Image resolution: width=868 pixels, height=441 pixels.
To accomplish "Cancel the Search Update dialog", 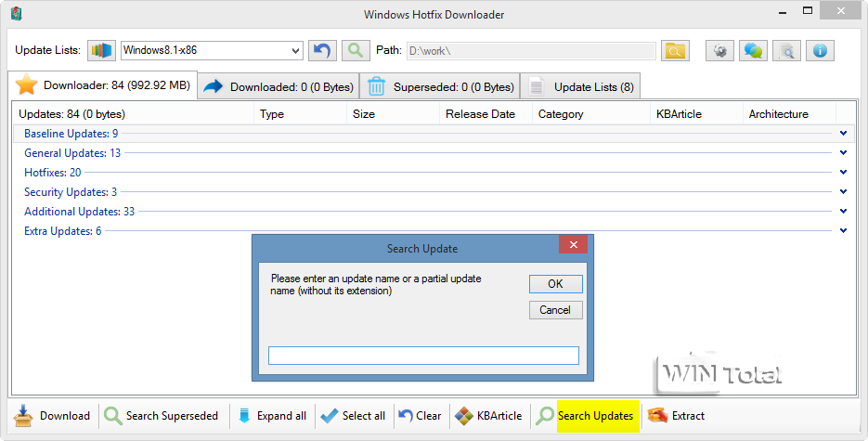I will pyautogui.click(x=556, y=310).
